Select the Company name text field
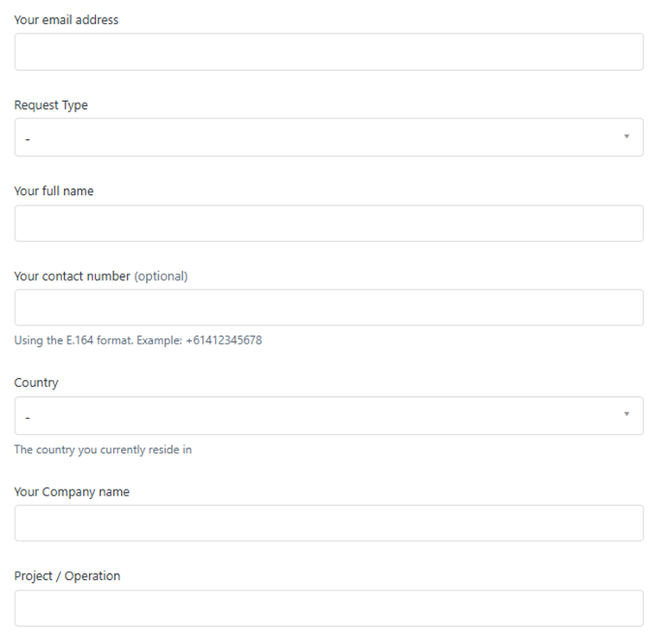Viewport: 671px width, 644px height. coord(328,523)
